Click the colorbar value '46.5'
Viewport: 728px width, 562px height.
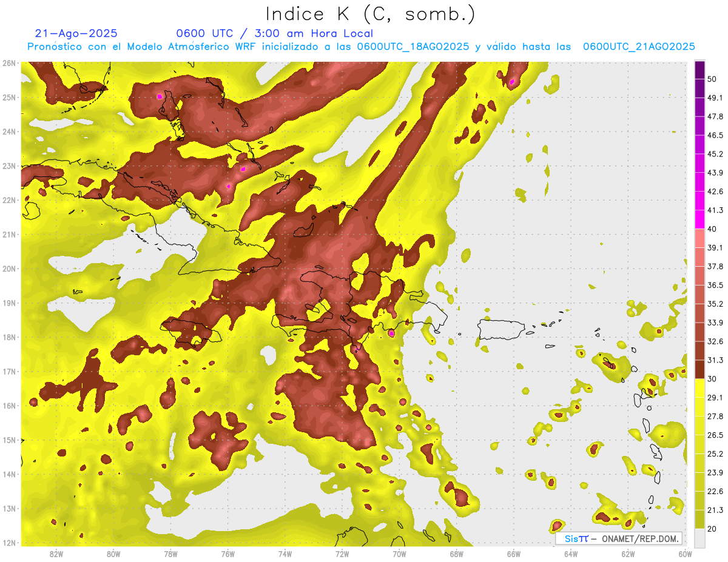tap(715, 135)
